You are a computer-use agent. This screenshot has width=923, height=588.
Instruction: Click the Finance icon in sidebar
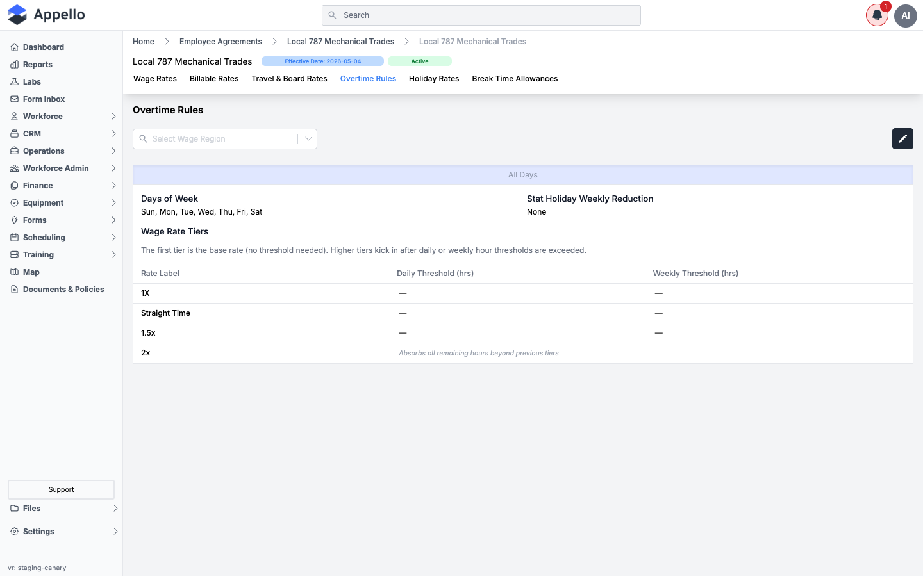(14, 186)
